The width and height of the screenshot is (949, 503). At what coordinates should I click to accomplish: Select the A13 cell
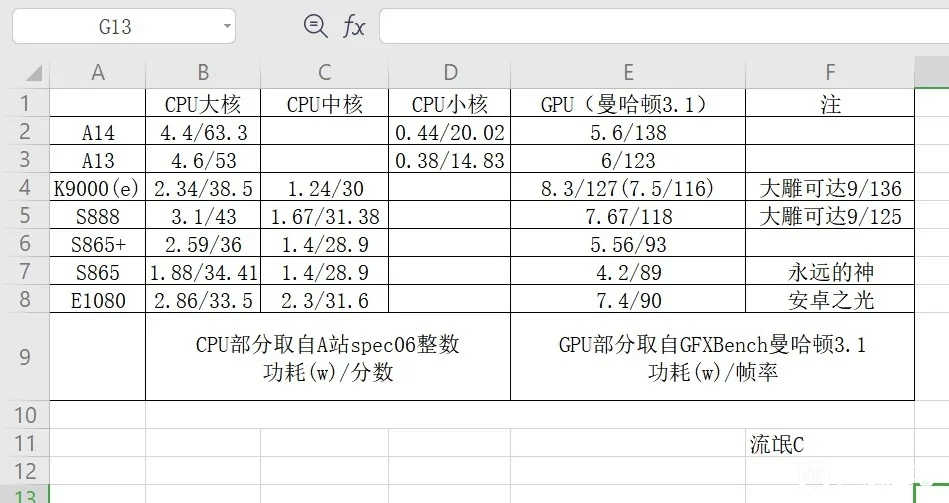[97, 159]
